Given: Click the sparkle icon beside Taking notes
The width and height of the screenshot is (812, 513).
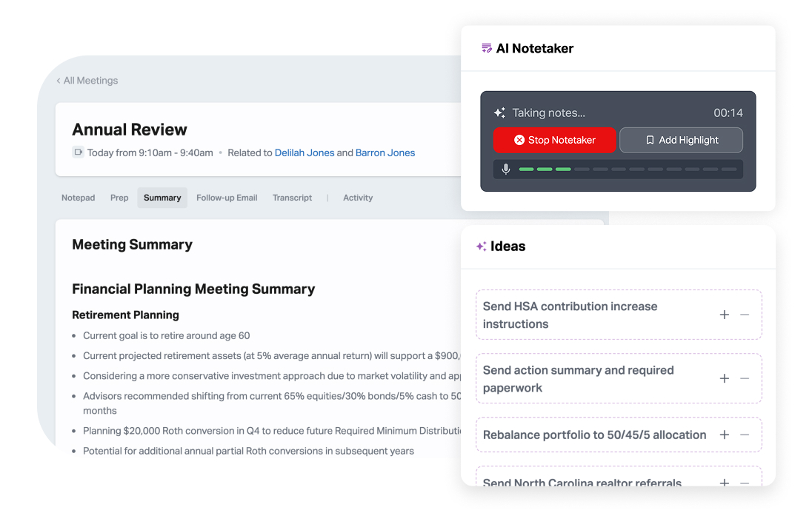Looking at the screenshot, I should [x=499, y=113].
